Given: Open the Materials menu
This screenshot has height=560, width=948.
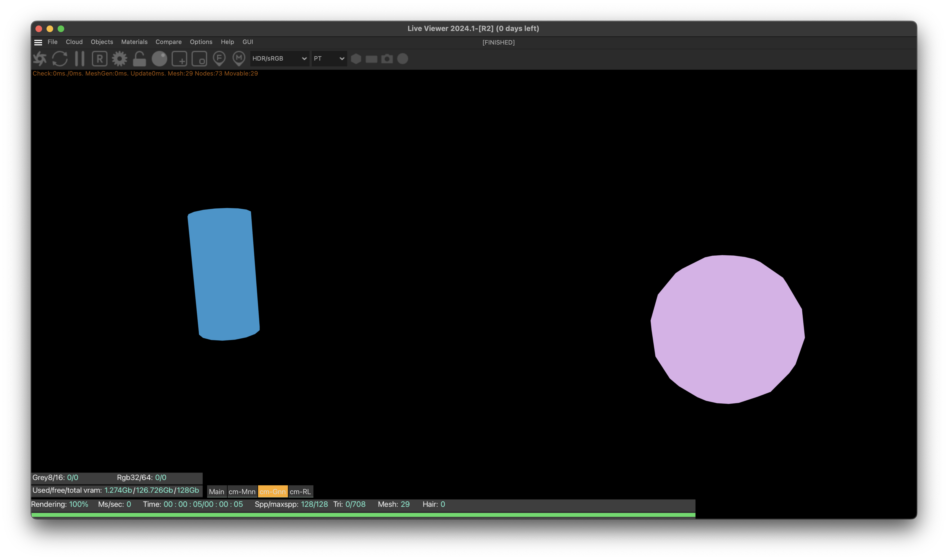Looking at the screenshot, I should pos(134,42).
